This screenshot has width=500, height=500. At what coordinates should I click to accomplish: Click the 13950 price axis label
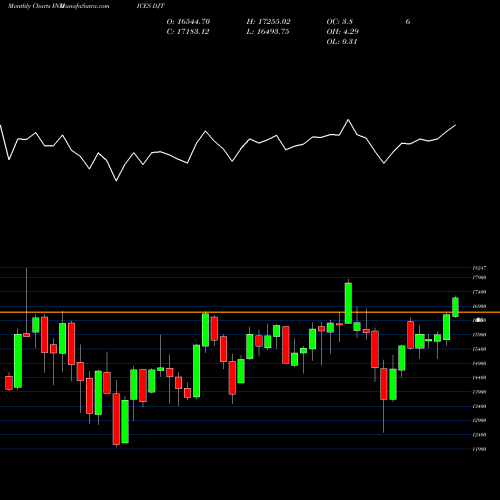pyautogui.click(x=479, y=392)
